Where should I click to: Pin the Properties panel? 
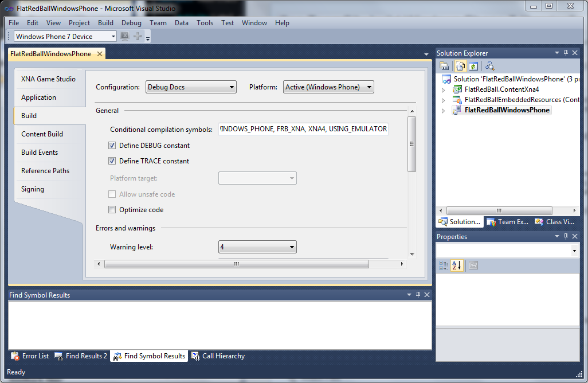(x=566, y=236)
